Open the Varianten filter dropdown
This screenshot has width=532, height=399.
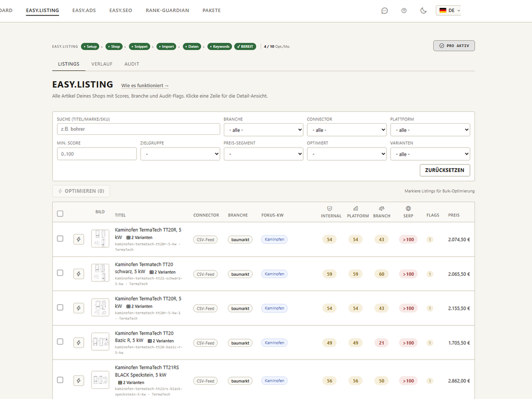click(430, 154)
